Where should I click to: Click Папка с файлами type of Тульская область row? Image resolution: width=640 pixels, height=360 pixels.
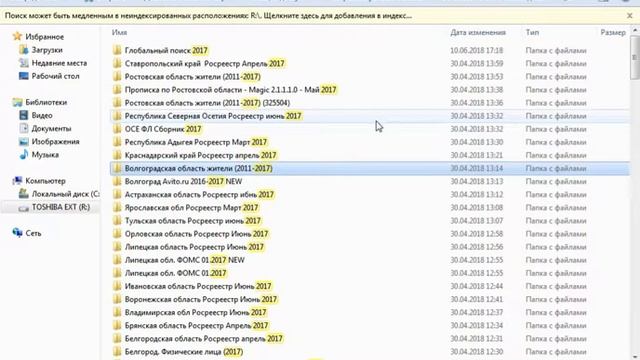(x=556, y=220)
